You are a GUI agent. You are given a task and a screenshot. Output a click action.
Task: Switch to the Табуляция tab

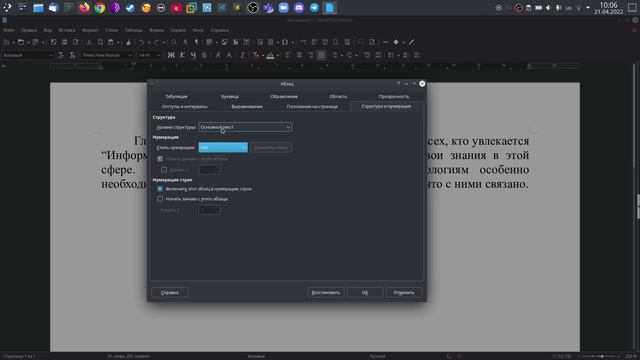click(x=176, y=97)
